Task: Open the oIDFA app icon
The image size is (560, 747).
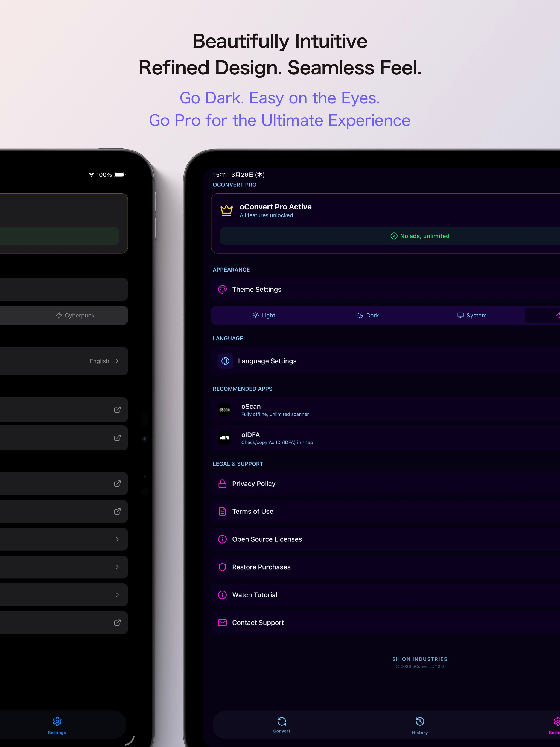Action: (x=224, y=438)
